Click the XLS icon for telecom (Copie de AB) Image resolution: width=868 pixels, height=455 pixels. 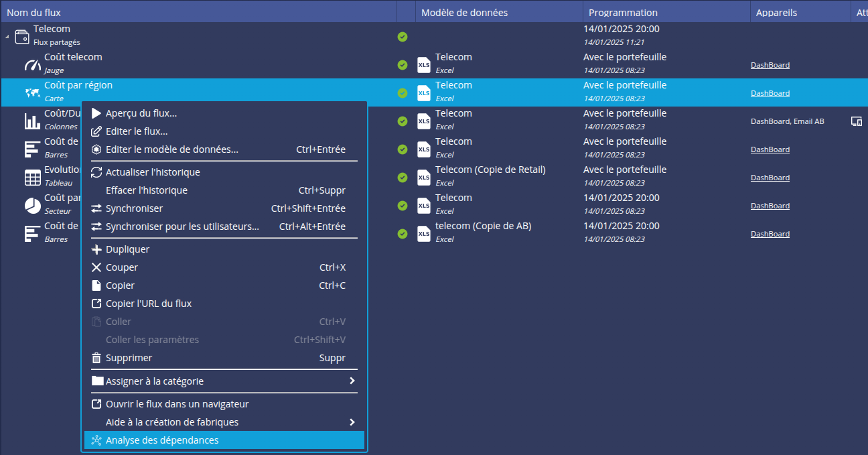click(423, 233)
